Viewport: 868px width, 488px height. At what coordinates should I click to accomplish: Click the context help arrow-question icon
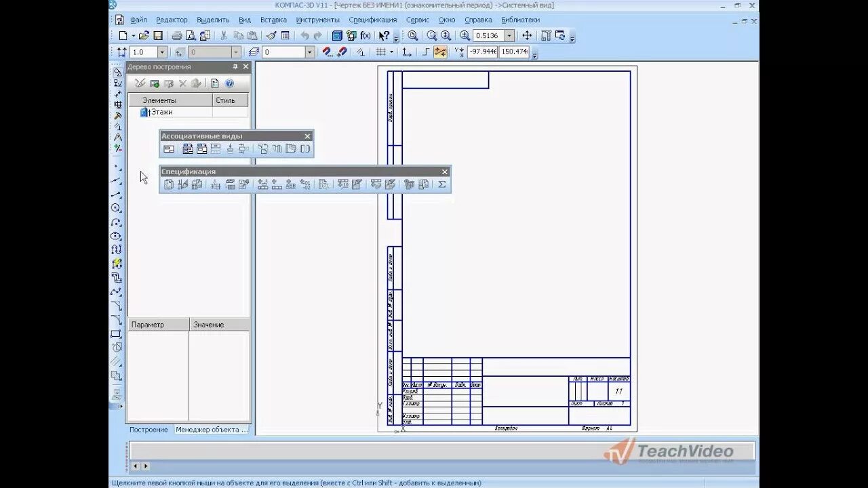384,36
